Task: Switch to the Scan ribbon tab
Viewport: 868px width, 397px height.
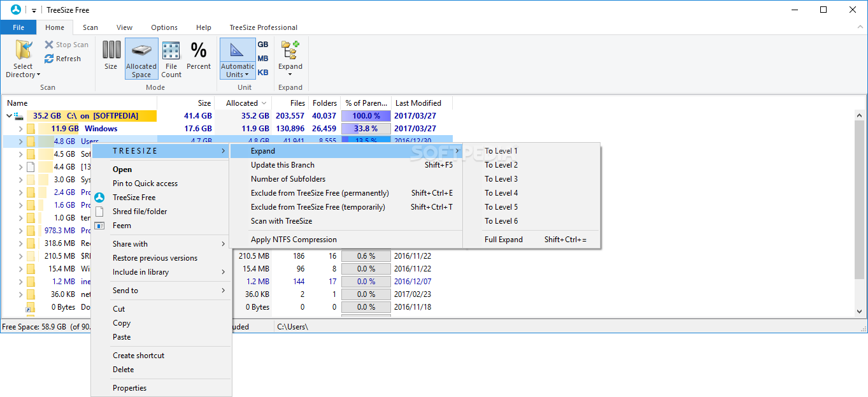Action: (x=90, y=27)
